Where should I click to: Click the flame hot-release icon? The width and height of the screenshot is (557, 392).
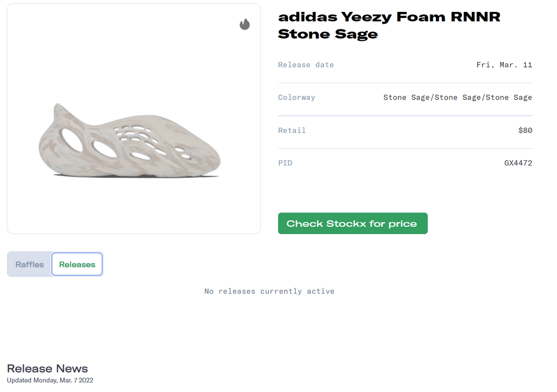pyautogui.click(x=244, y=24)
